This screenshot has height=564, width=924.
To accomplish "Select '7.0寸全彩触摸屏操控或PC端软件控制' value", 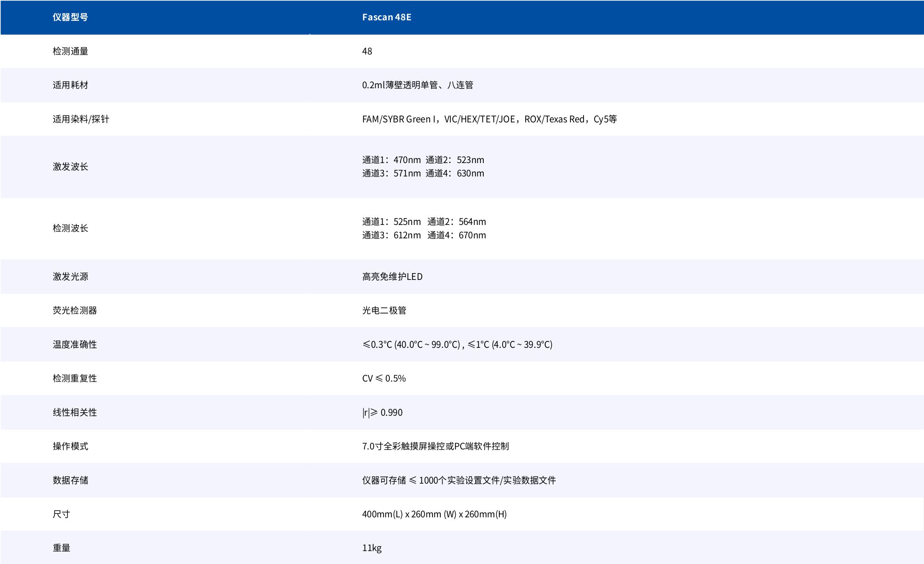I will click(x=436, y=446).
